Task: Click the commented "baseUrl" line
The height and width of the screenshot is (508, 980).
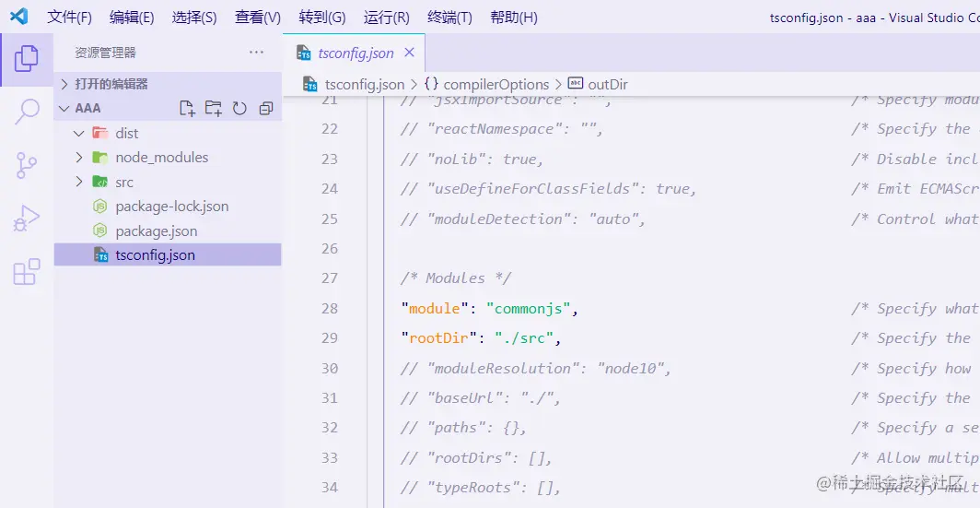Action: tap(481, 398)
